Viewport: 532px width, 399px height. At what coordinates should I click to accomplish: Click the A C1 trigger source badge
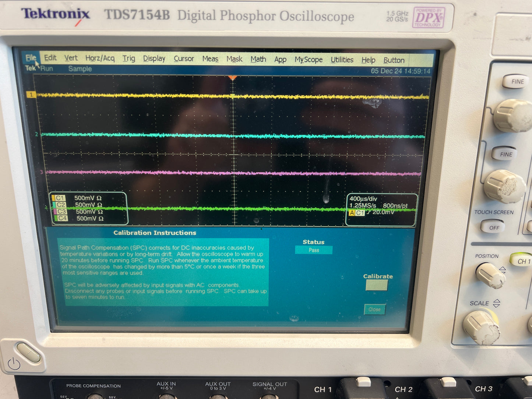coord(356,213)
